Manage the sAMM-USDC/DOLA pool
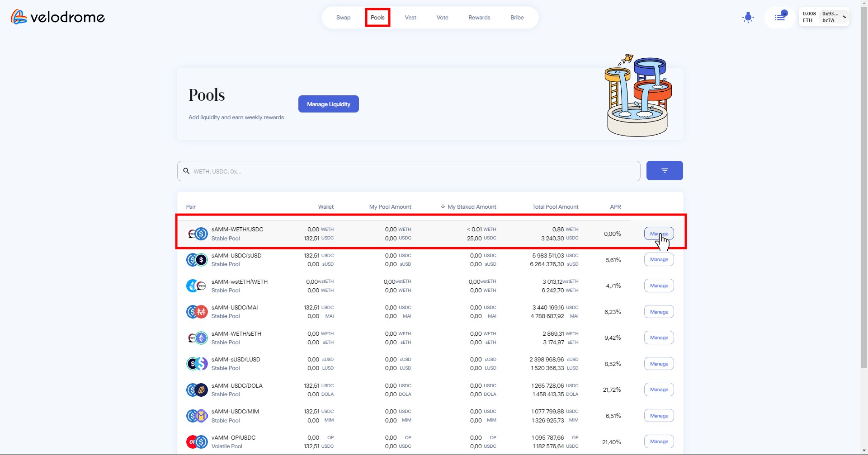Screen dimensions: 868x455 click(659, 389)
